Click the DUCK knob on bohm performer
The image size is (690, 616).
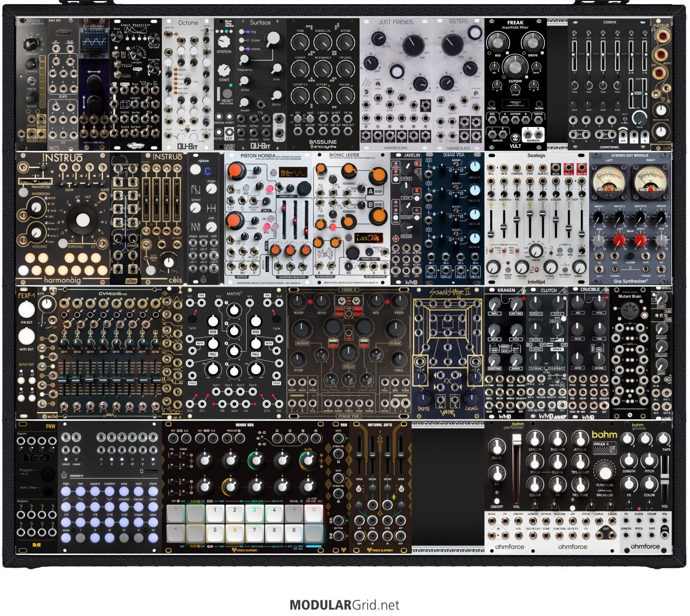497,447
